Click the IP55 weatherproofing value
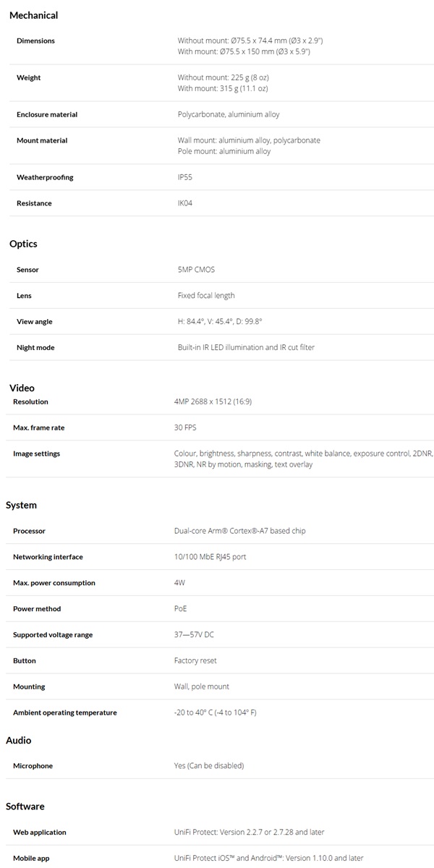The image size is (434, 868). 185,177
